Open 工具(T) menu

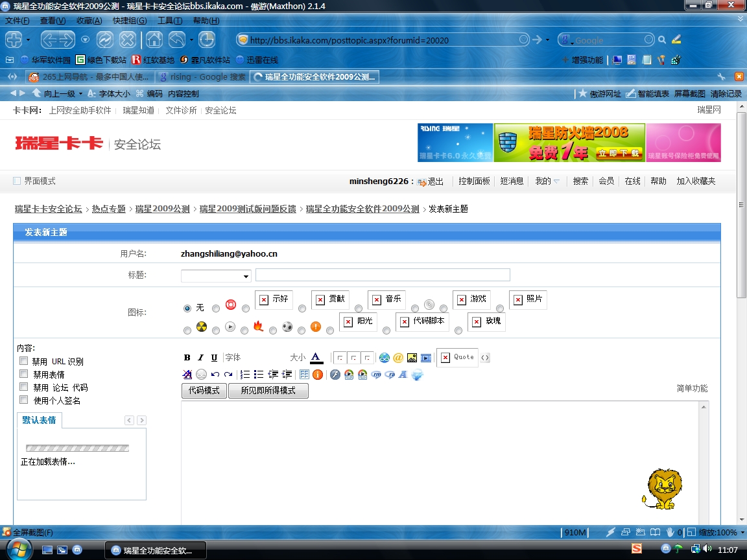coord(170,21)
